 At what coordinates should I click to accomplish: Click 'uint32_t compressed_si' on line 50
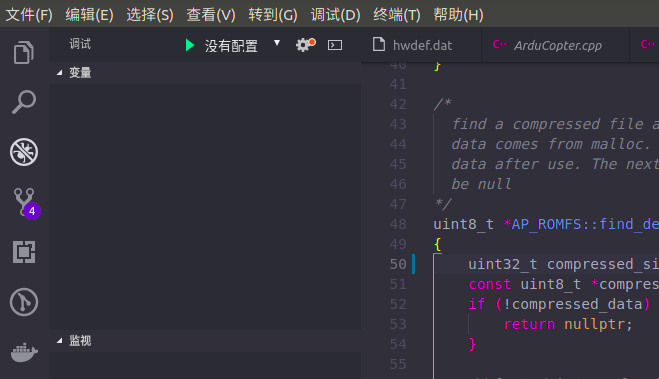click(x=564, y=264)
